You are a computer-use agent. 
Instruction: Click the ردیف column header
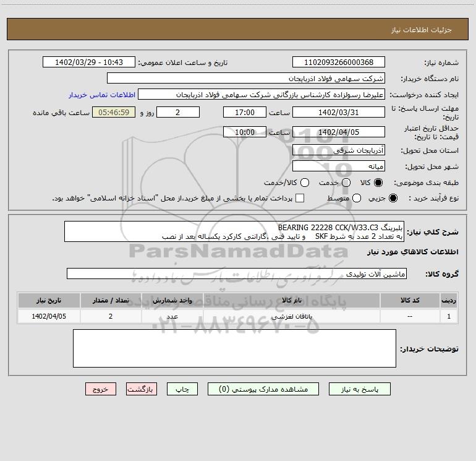pyautogui.click(x=449, y=300)
